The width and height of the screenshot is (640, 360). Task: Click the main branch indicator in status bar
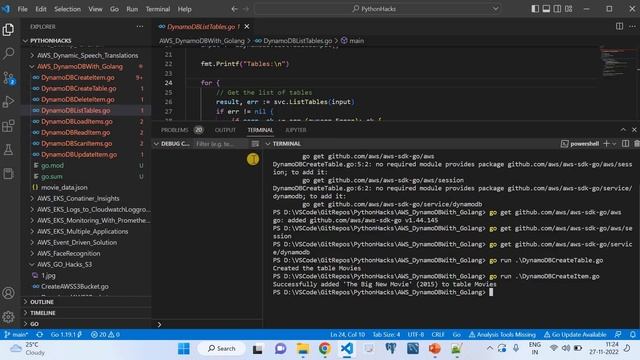(16, 334)
